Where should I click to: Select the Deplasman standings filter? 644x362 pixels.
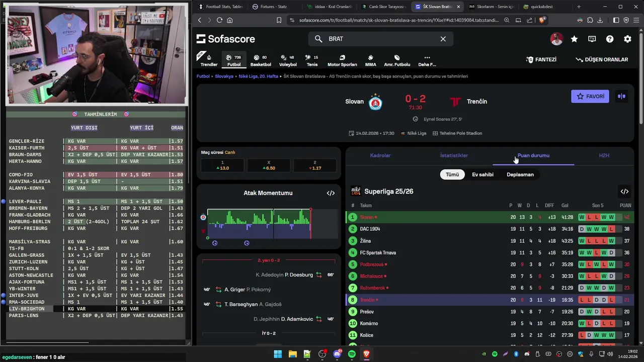tap(520, 174)
